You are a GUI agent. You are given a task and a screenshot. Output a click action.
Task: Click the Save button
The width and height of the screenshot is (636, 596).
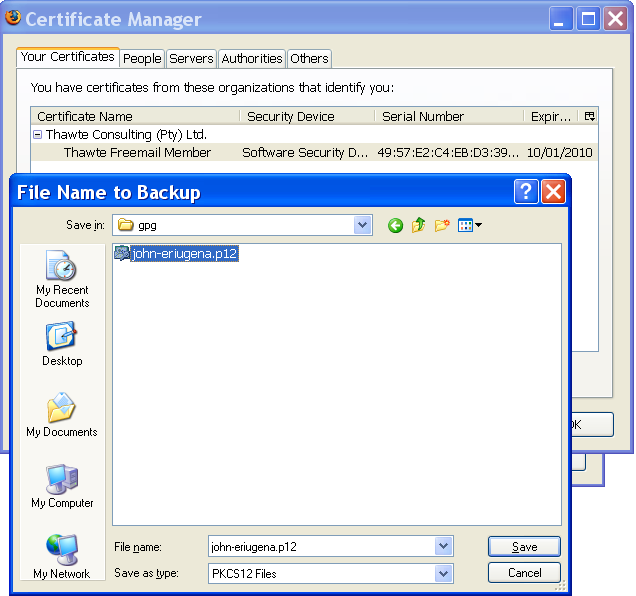point(524,547)
